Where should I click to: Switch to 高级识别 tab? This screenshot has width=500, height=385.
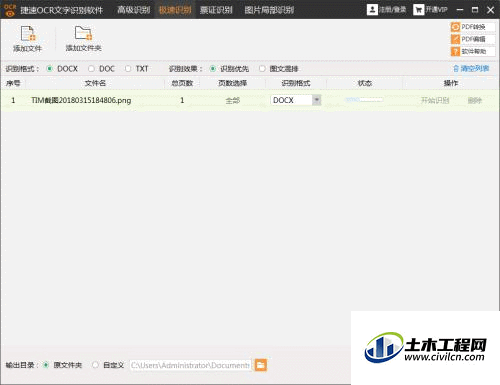point(134,10)
